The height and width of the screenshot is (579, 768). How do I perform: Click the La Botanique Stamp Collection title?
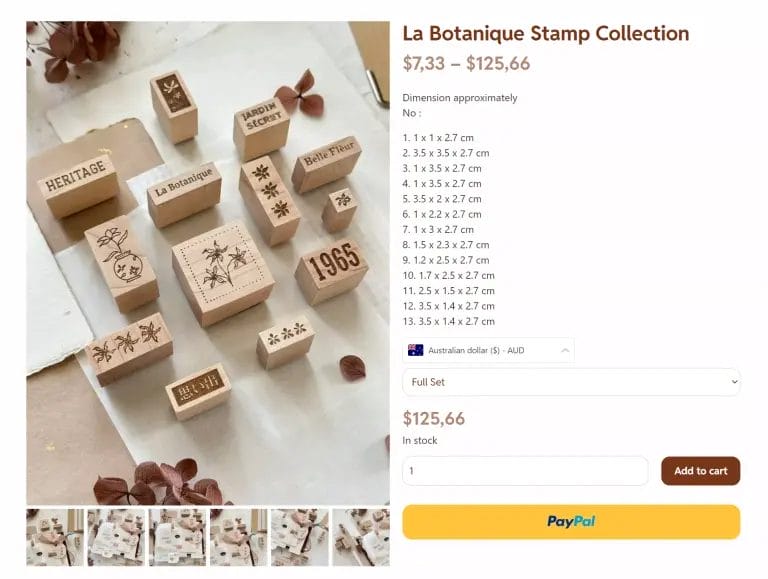[x=545, y=33]
